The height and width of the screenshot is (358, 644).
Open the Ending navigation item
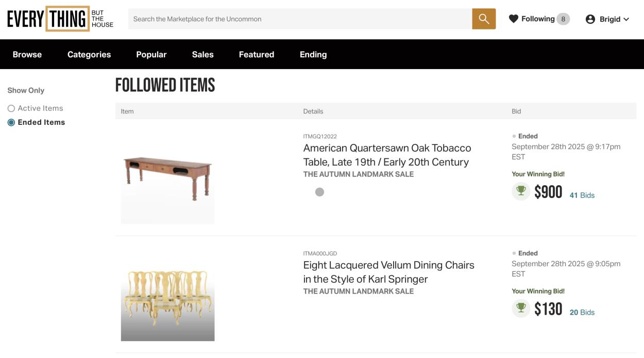pos(313,54)
